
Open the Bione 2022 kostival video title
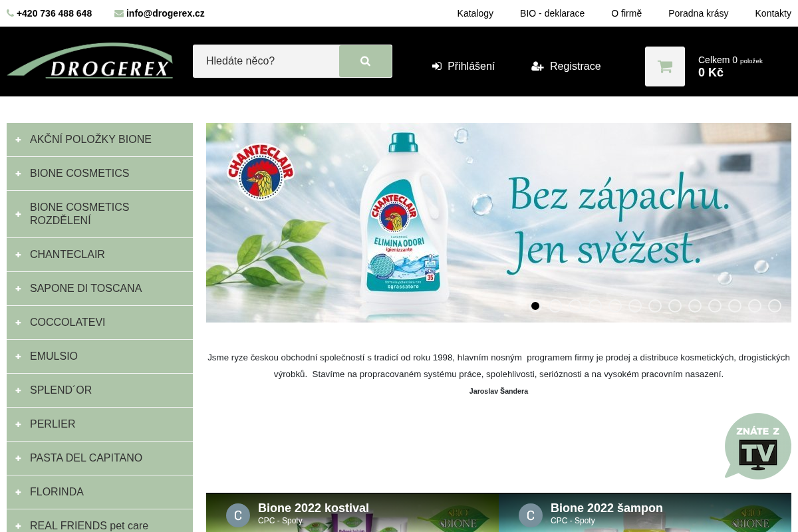pyautogui.click(x=313, y=508)
